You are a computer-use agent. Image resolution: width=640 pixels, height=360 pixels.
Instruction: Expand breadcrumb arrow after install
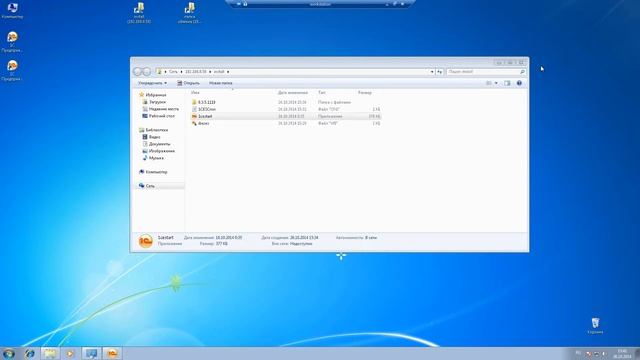click(228, 72)
